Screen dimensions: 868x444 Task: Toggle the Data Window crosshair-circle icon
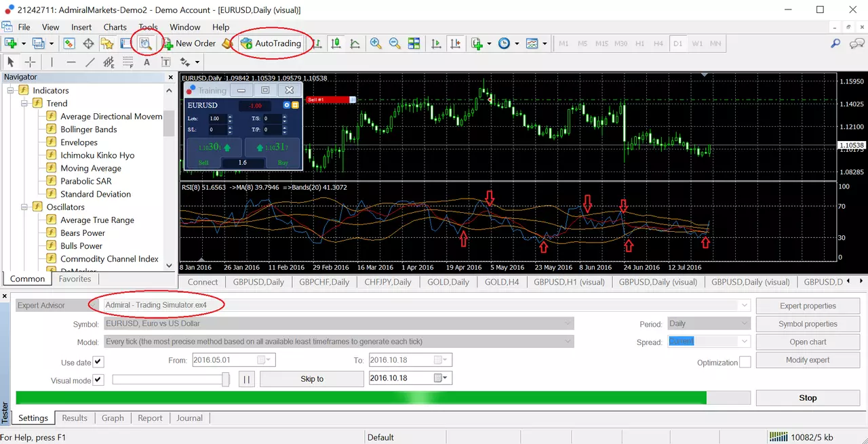tap(88, 43)
